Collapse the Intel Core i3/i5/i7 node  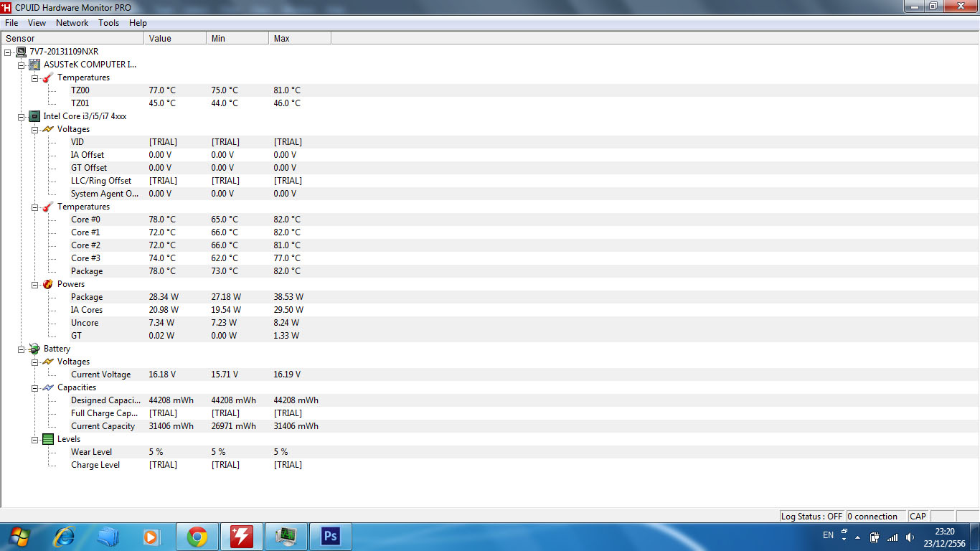[x=22, y=116]
